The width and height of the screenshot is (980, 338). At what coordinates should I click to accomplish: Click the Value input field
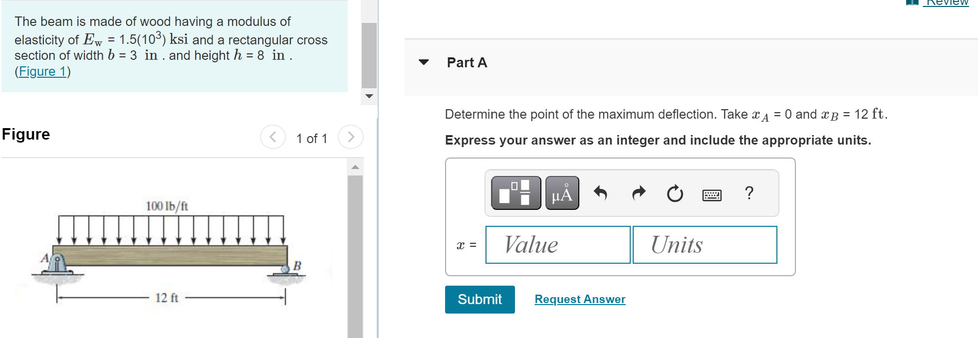click(x=557, y=245)
